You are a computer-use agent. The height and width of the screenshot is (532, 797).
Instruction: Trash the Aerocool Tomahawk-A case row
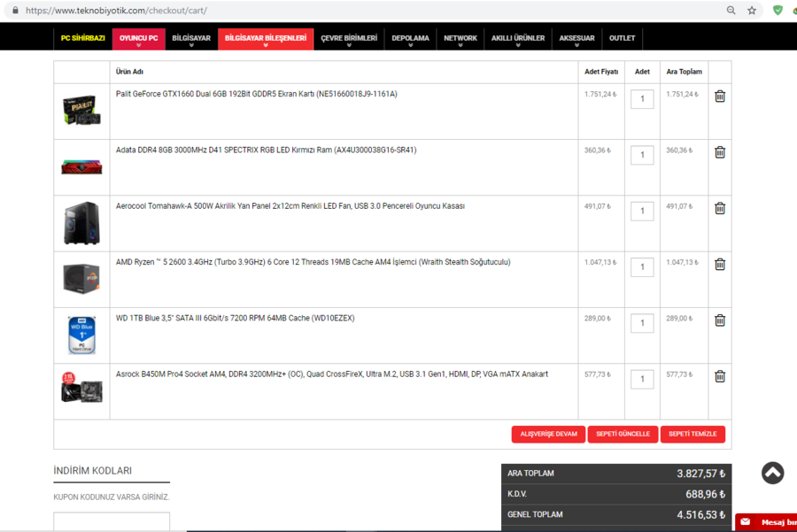tap(720, 208)
